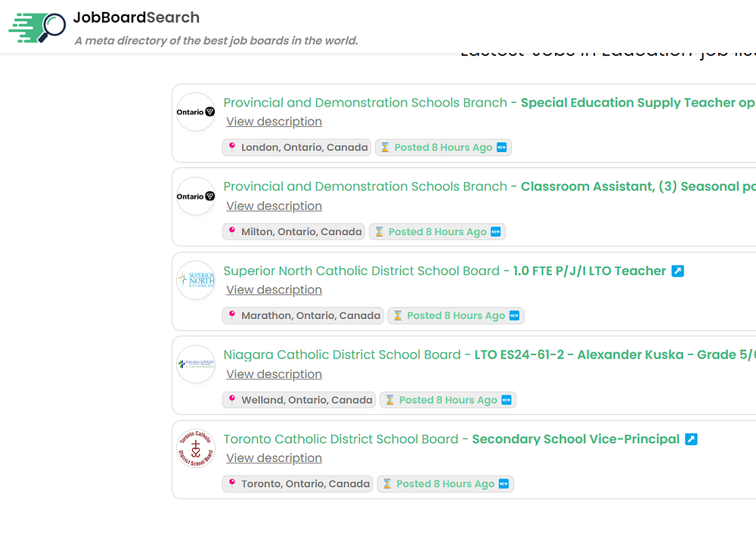View description of Special Education Supply Teacher
The image size is (756, 533).
tap(274, 122)
